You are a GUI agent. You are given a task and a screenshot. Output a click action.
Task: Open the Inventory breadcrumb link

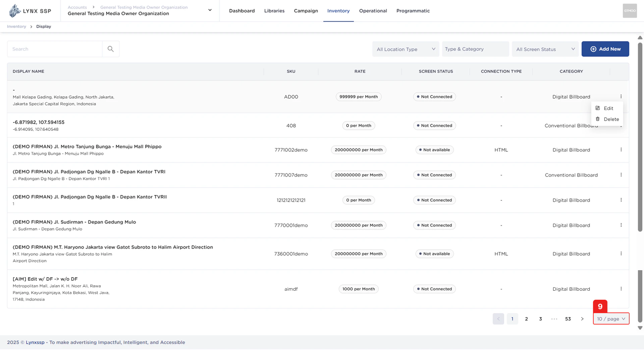tap(16, 26)
